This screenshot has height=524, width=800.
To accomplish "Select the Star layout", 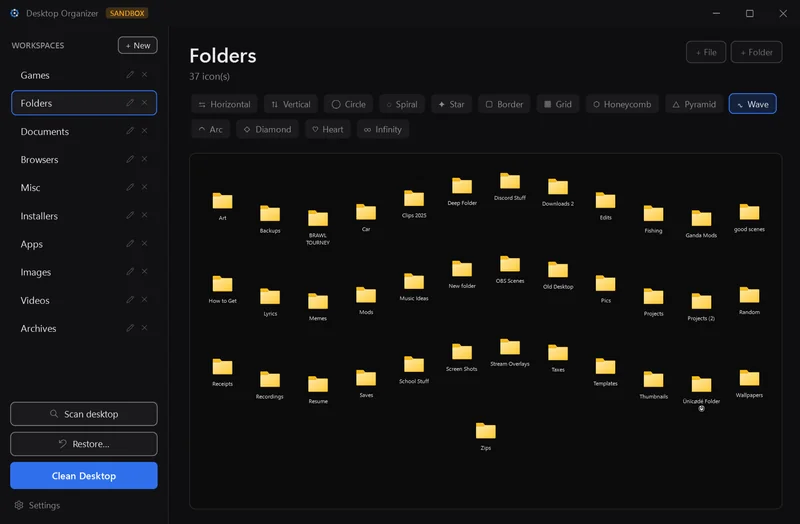I will click(x=452, y=104).
